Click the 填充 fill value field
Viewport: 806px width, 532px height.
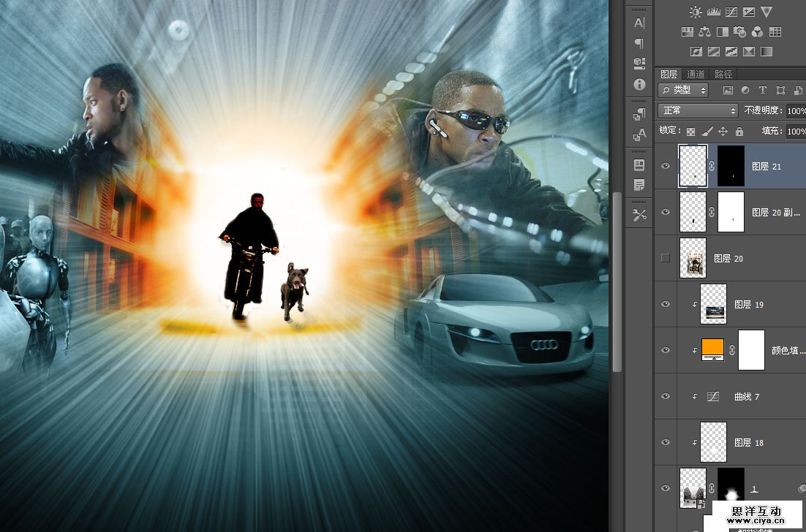(796, 132)
